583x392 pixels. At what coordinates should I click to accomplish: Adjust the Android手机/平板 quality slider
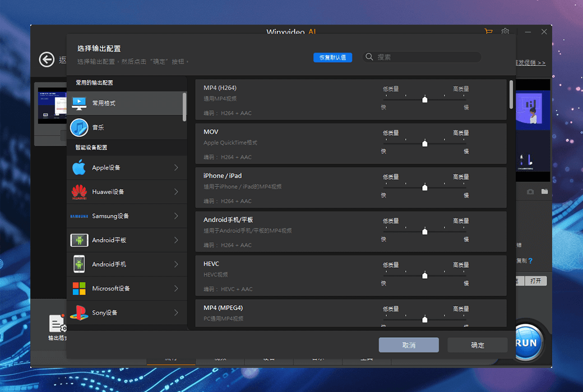(424, 231)
